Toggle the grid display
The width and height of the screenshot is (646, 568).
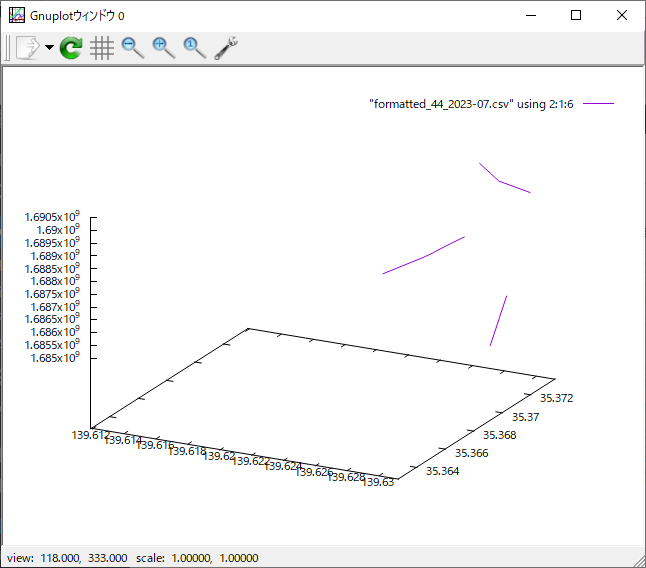(101, 47)
